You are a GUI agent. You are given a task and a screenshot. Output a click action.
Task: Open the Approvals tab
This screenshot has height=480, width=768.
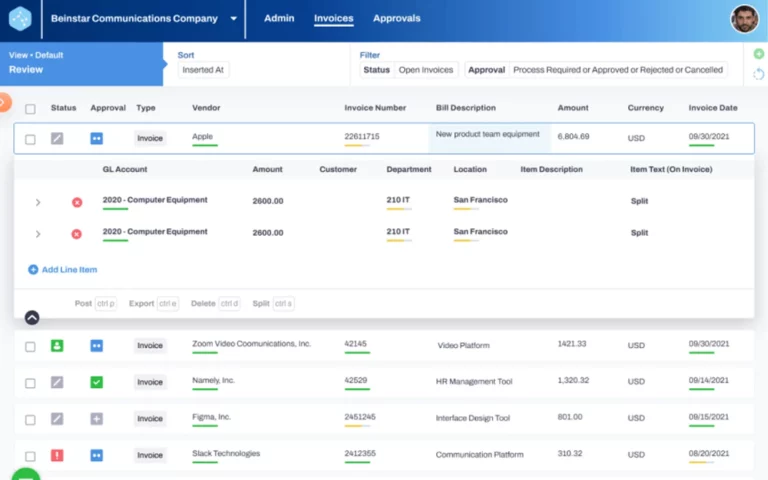[x=396, y=18]
